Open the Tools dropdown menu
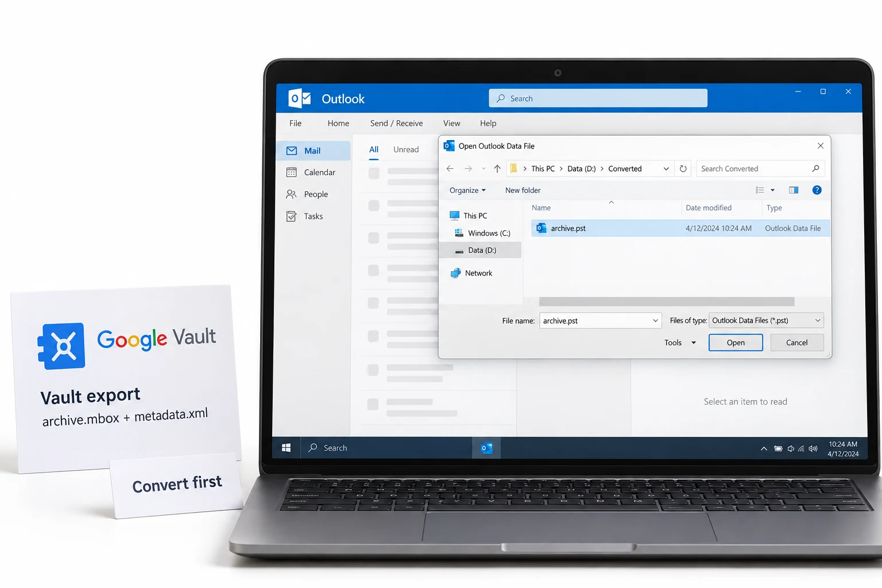Screen dimensions: 882x588 (x=680, y=343)
